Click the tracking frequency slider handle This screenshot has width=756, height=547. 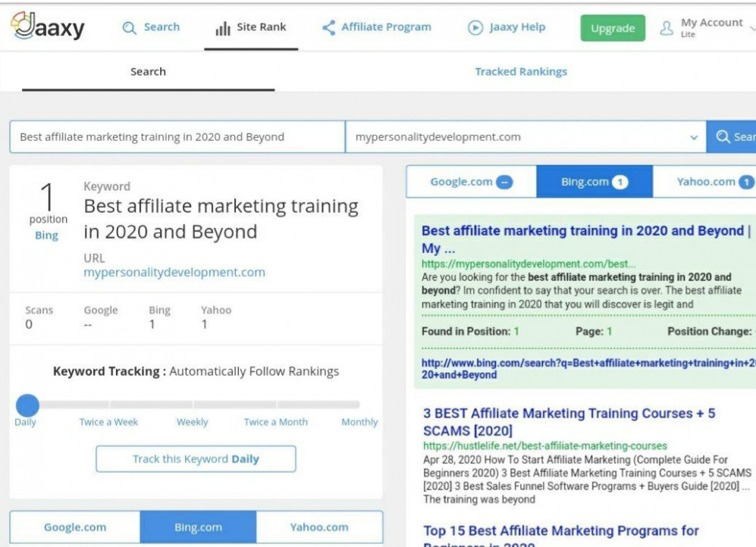[27, 405]
